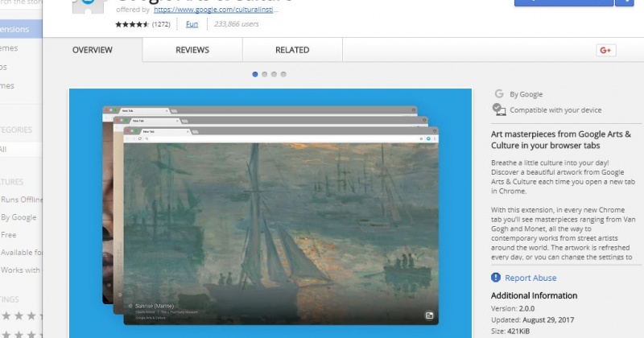Click the Updated August 29, 2017 text
Screen dimensions: 644x338
click(x=532, y=320)
